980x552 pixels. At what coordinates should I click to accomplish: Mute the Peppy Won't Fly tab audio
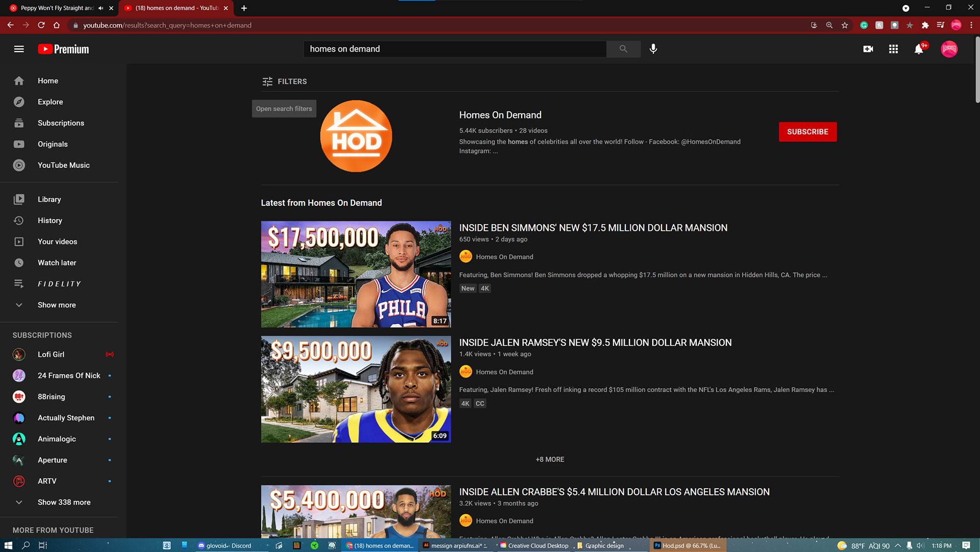101,8
